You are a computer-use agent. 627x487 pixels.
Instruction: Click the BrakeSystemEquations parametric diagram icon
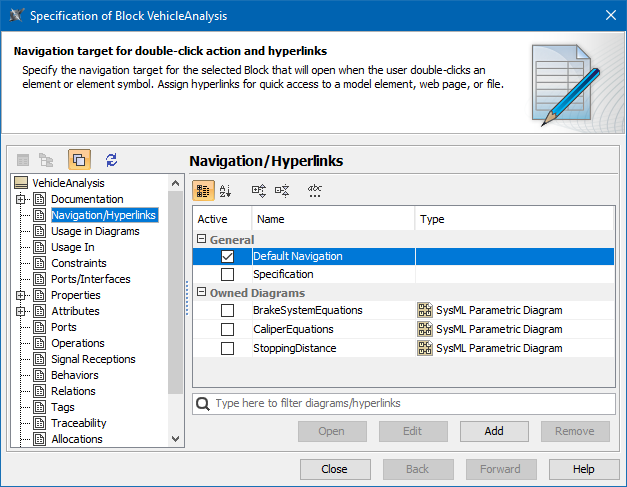[425, 310]
